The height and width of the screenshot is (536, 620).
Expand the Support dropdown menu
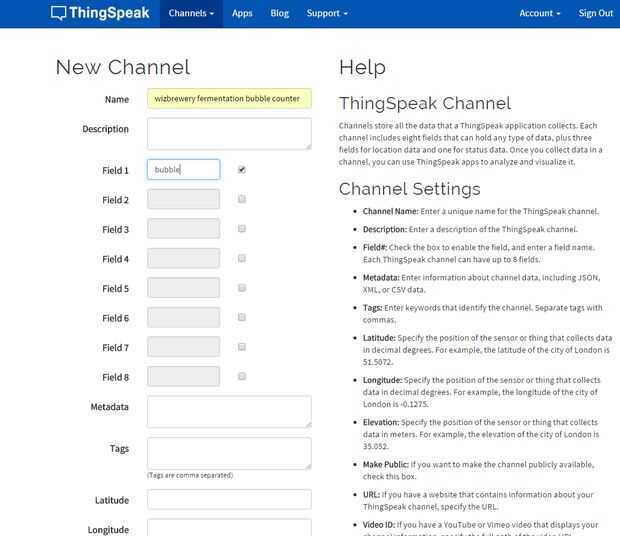pyautogui.click(x=327, y=13)
